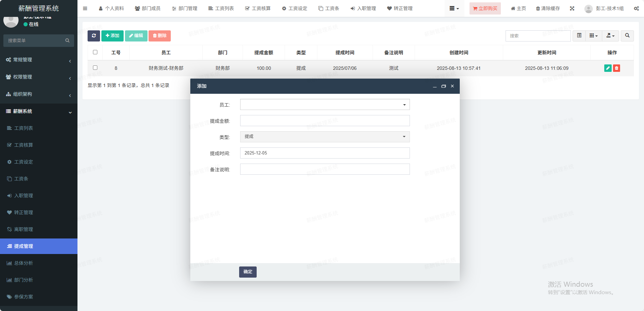Open 工资列表 in the sidebar
The width and height of the screenshot is (644, 311).
(x=24, y=128)
